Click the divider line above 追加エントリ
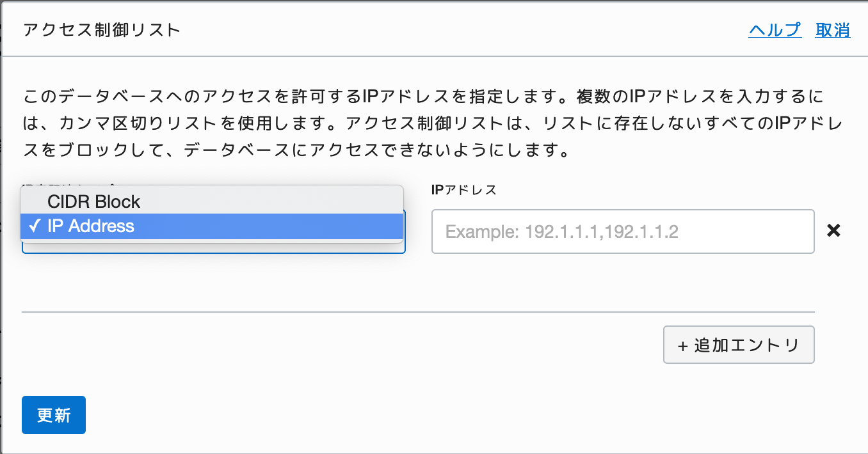 click(418, 312)
